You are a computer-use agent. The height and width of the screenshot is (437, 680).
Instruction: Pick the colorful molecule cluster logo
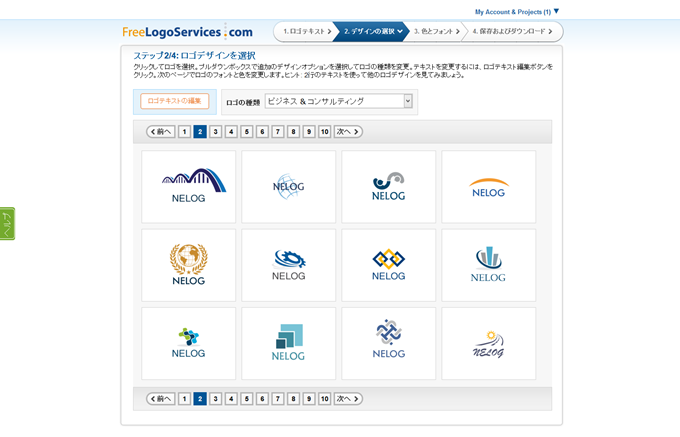click(189, 344)
